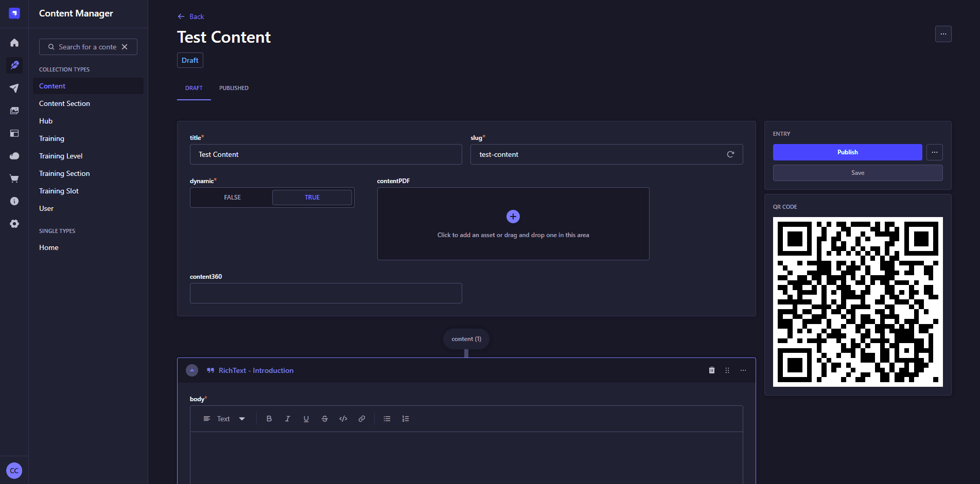
Task: Open Settings gear sidebar icon
Action: 14,224
